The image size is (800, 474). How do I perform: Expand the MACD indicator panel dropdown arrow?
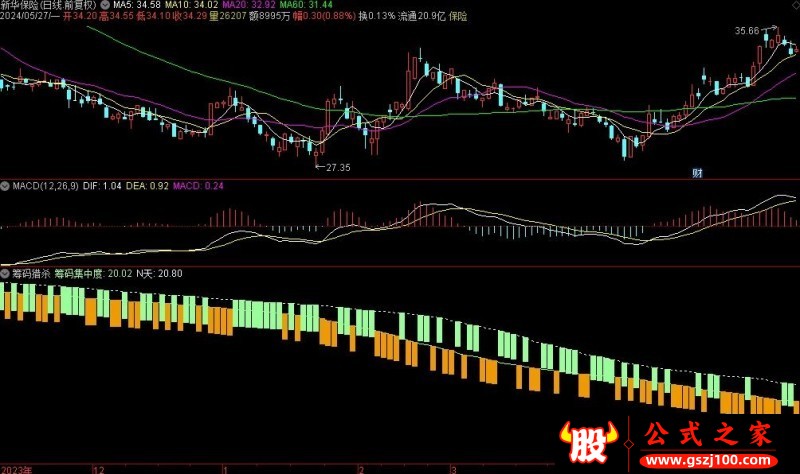tap(5, 186)
